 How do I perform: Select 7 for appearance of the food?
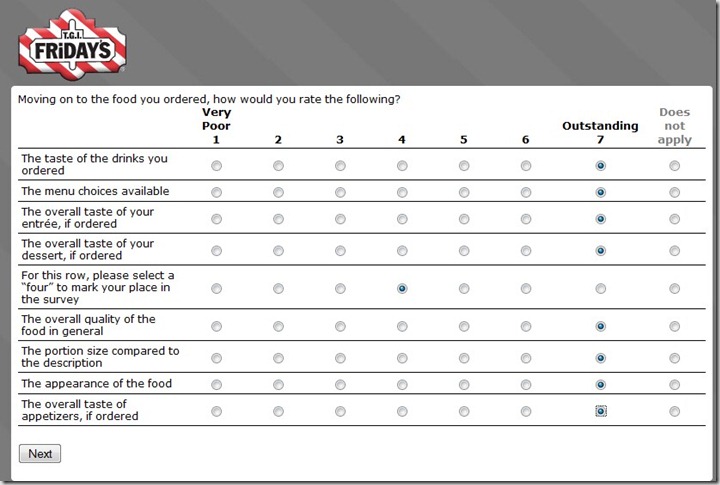(600, 384)
